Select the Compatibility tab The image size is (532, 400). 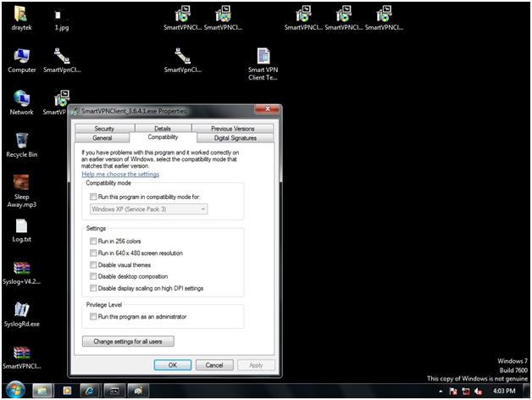point(163,137)
